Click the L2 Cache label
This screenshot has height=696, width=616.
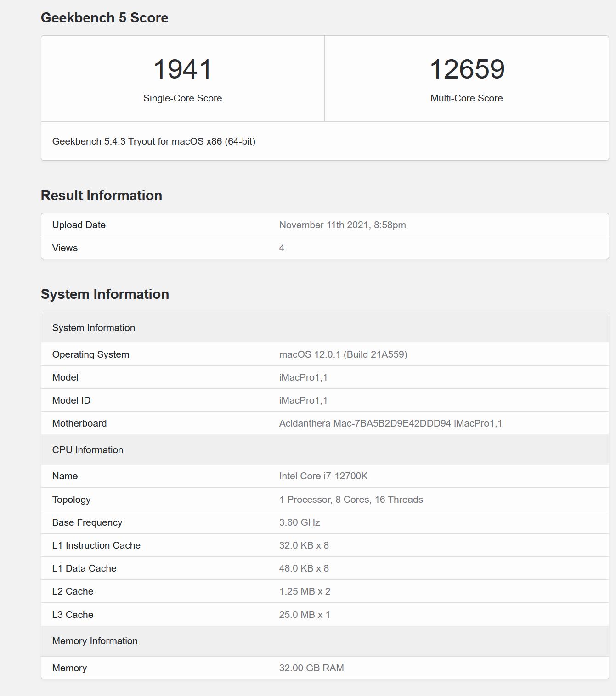click(73, 591)
